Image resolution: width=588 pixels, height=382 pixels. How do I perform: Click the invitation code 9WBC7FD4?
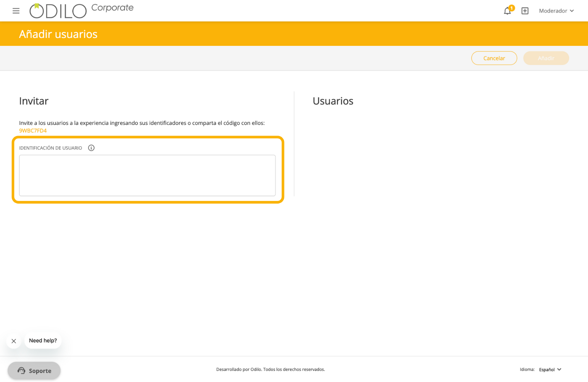tap(33, 131)
